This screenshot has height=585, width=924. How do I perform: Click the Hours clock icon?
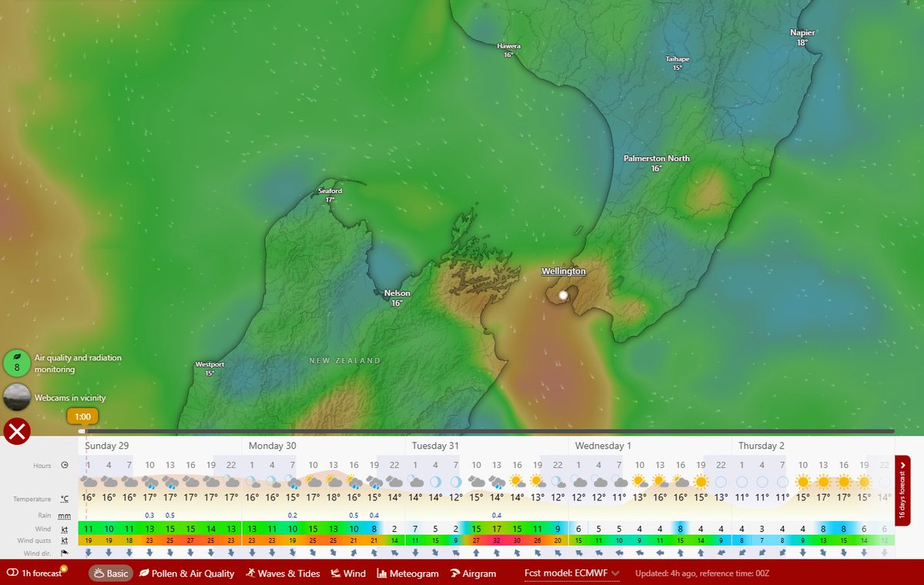pyautogui.click(x=65, y=465)
